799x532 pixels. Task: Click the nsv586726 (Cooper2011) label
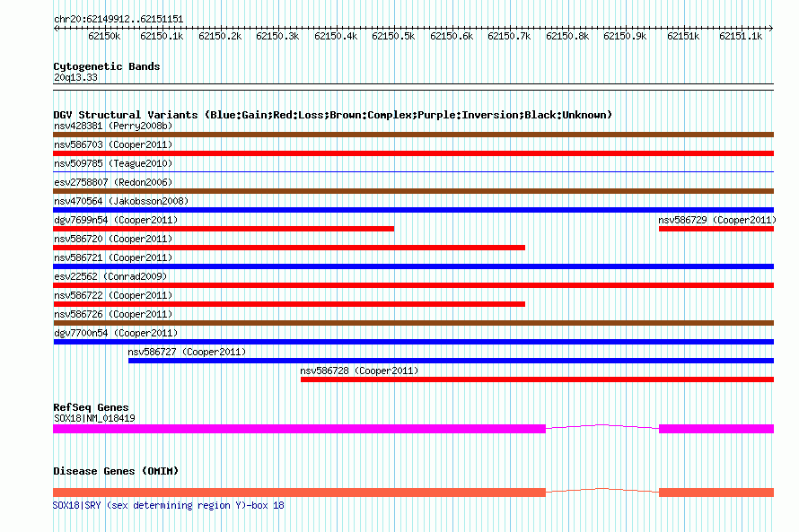click(113, 314)
